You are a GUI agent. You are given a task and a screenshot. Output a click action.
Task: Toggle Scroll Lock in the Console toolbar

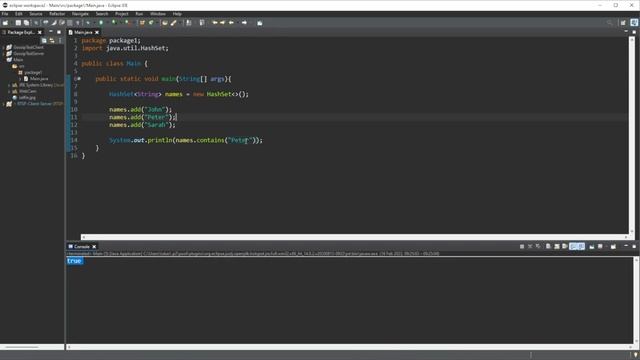(x=557, y=246)
